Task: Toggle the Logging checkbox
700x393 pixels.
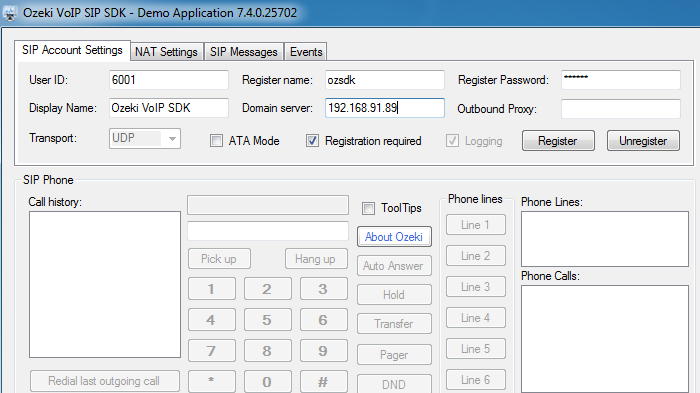Action: coord(452,141)
